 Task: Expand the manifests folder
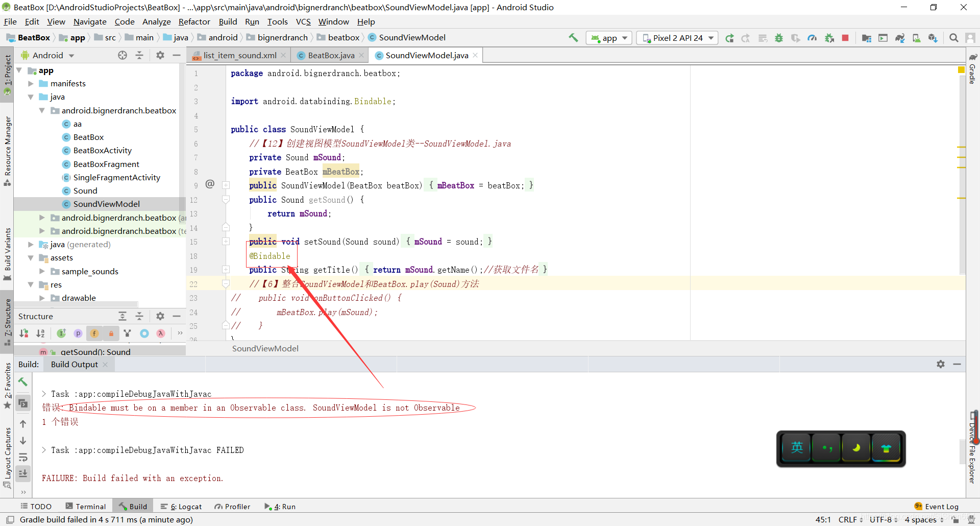[31, 84]
